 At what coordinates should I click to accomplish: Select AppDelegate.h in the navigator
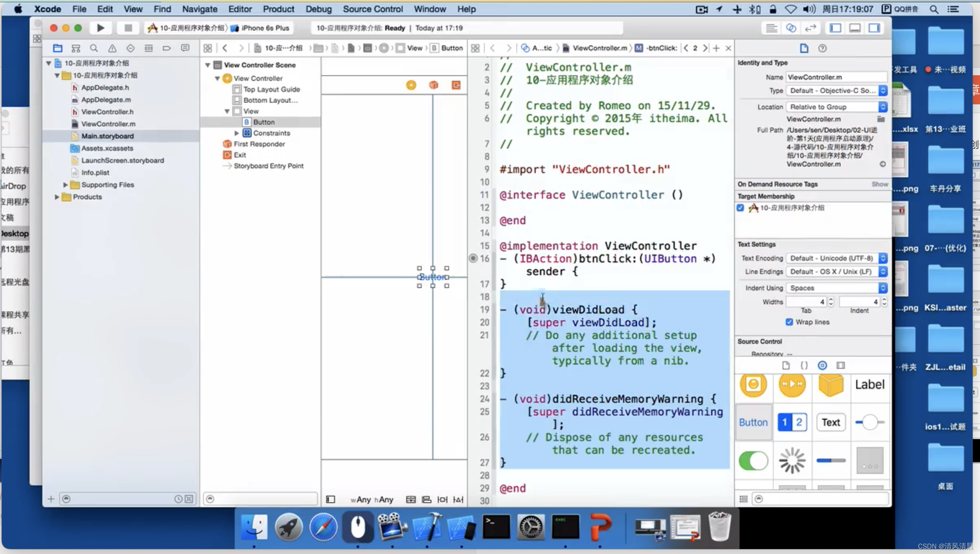tap(105, 87)
